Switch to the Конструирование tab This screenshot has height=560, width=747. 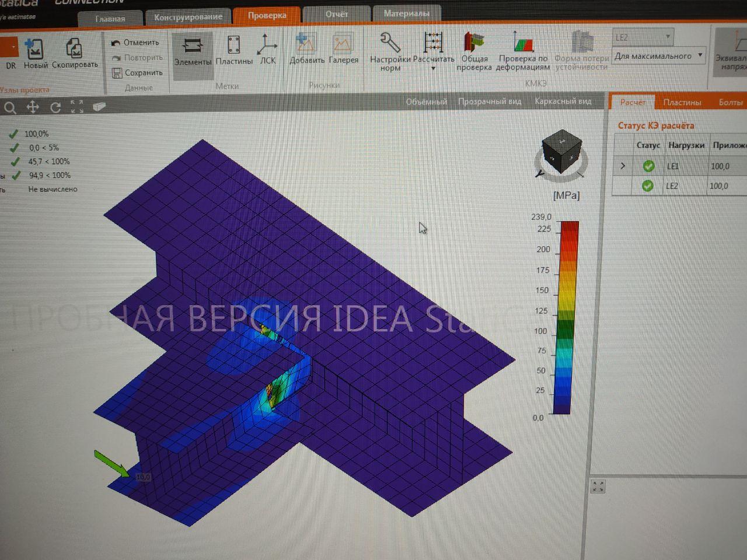point(188,17)
